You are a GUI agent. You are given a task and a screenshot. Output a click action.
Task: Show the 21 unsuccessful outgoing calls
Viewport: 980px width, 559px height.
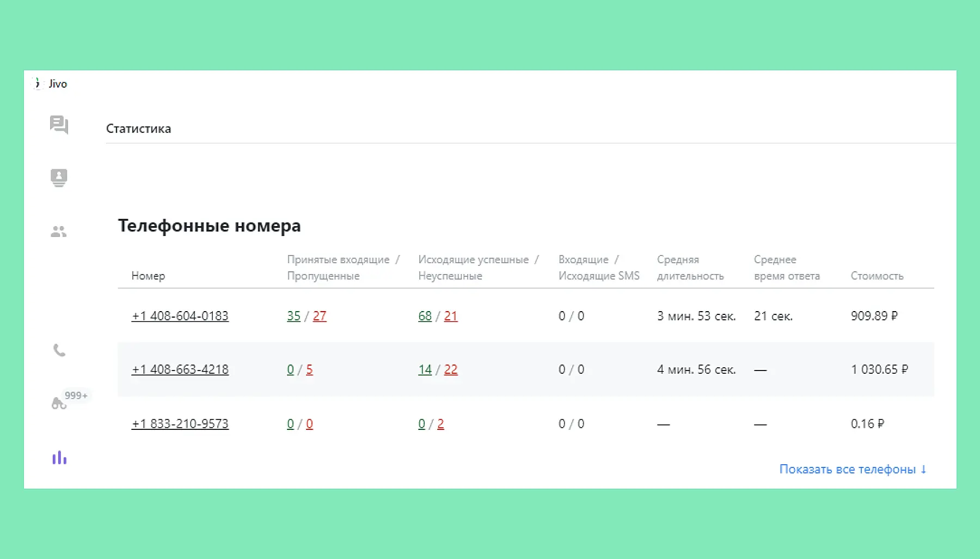[451, 316]
